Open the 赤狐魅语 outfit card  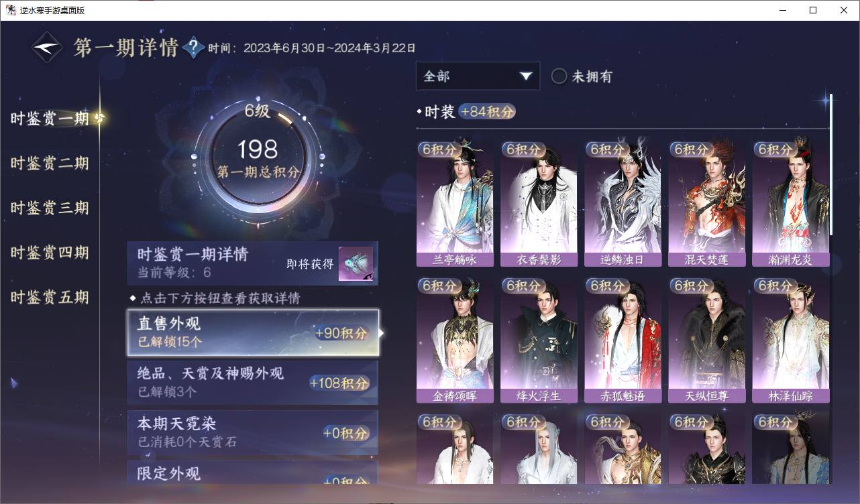point(623,340)
